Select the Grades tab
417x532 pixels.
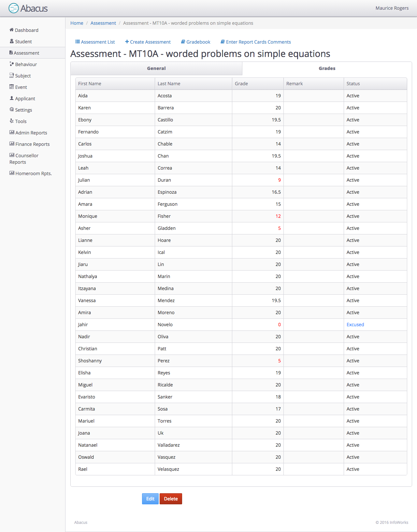point(327,68)
